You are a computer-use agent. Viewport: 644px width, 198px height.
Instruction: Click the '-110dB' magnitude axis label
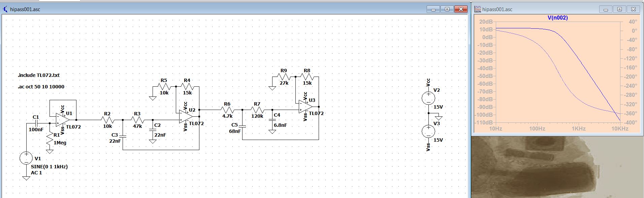pyautogui.click(x=484, y=122)
